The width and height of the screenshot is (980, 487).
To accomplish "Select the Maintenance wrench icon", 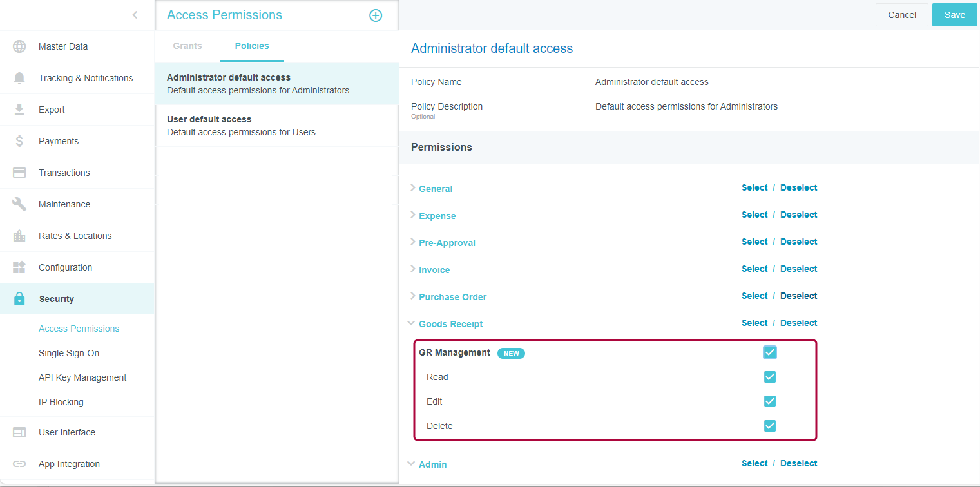I will (x=19, y=204).
